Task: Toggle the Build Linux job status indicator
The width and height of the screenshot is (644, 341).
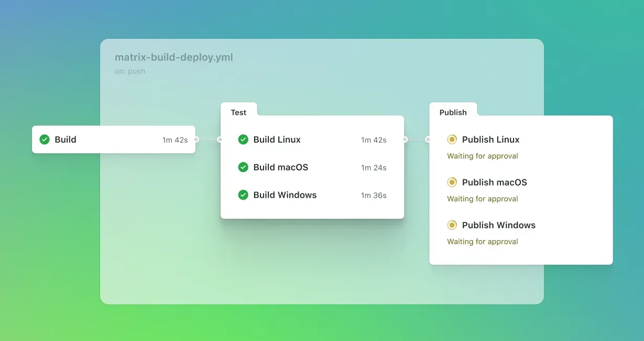Action: (x=243, y=140)
